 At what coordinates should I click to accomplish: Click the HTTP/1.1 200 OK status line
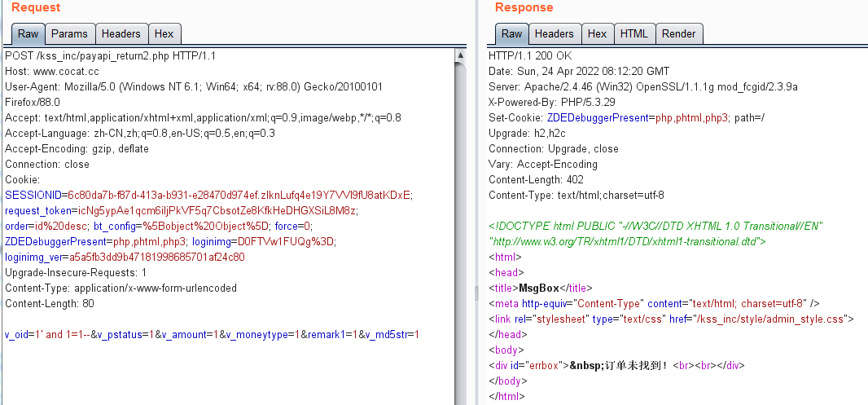click(x=530, y=56)
